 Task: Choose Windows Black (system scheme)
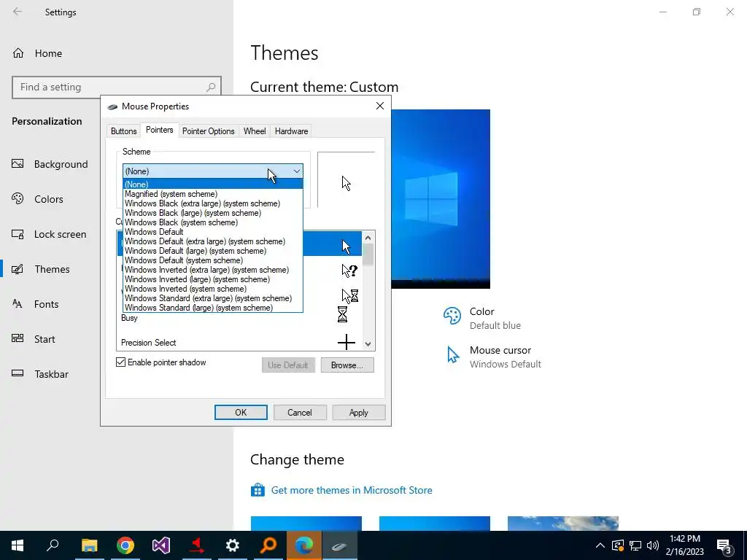(213, 222)
